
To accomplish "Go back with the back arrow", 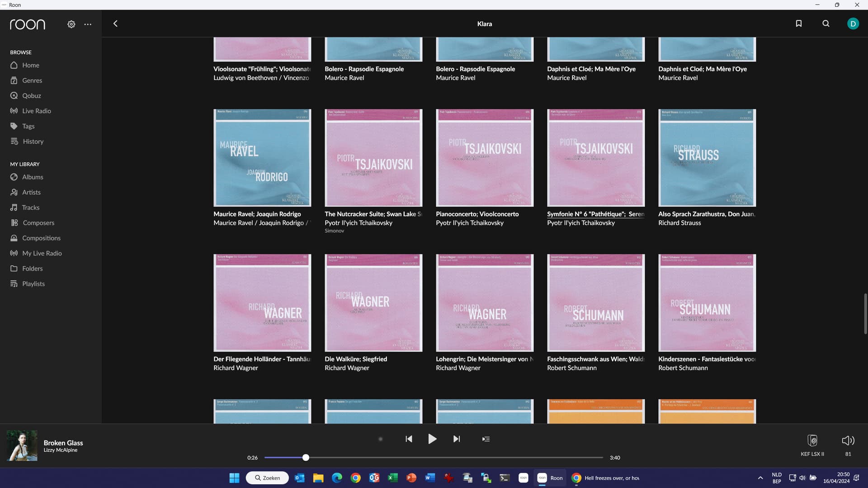I will point(115,23).
